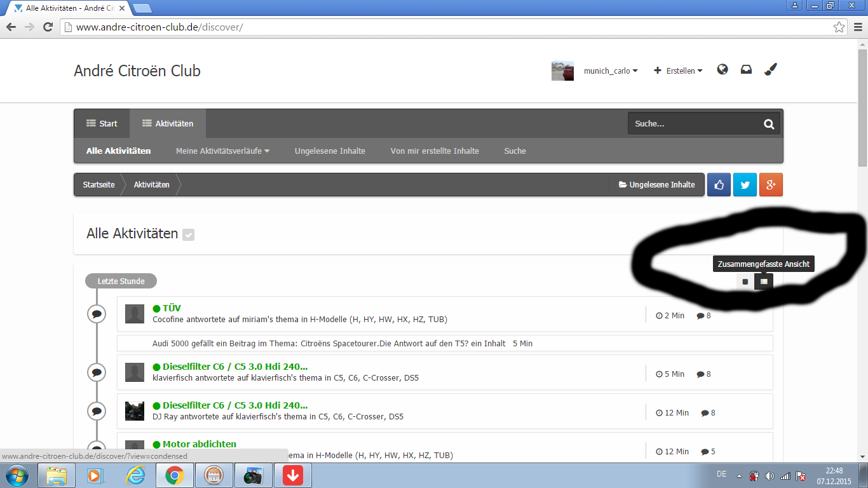Show hidden system tray icons

pyautogui.click(x=739, y=476)
